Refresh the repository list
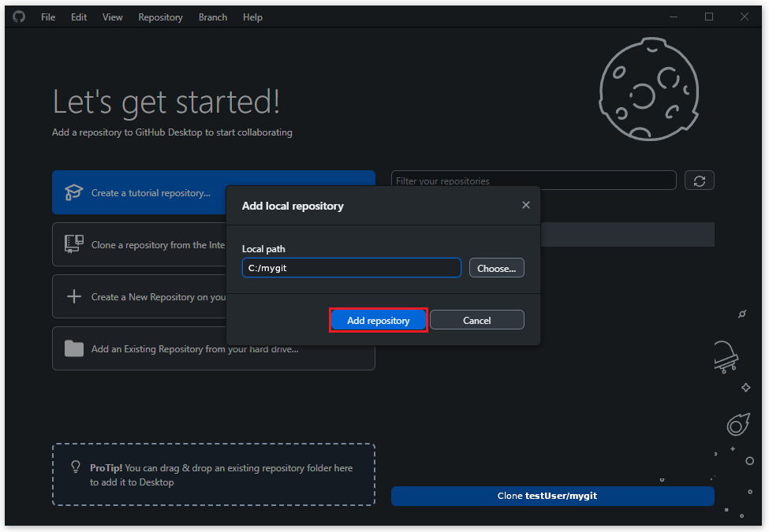This screenshot has width=769, height=532. click(x=699, y=180)
